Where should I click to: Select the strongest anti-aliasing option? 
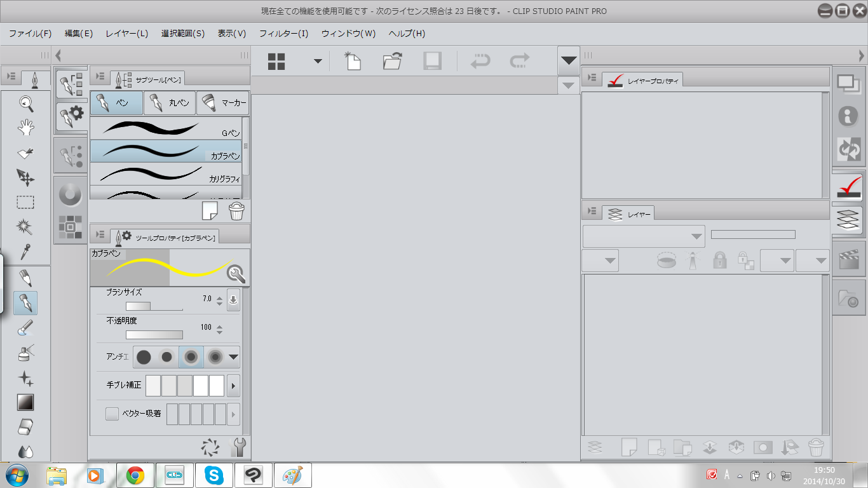point(215,357)
